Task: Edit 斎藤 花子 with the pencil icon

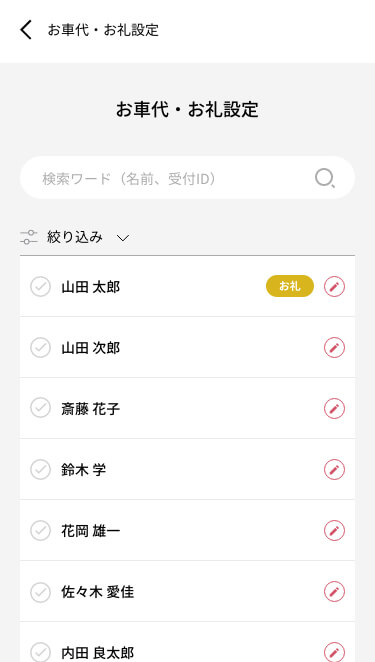Action: coord(334,409)
